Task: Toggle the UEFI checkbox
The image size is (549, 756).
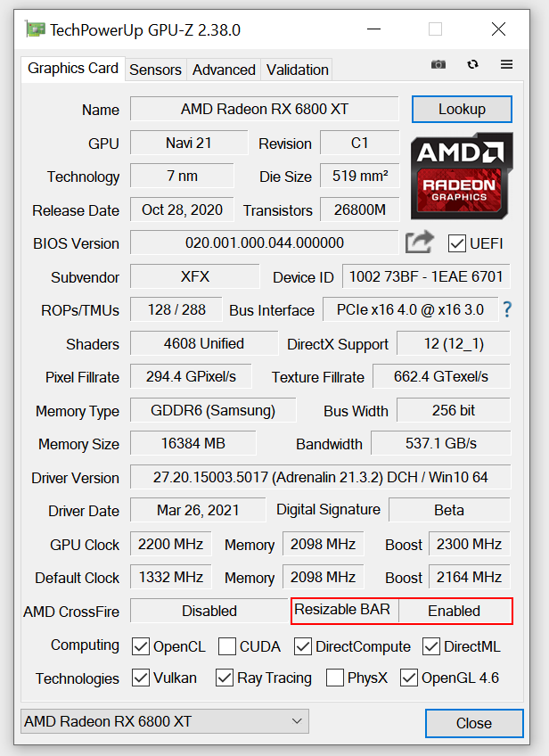Action: (456, 243)
